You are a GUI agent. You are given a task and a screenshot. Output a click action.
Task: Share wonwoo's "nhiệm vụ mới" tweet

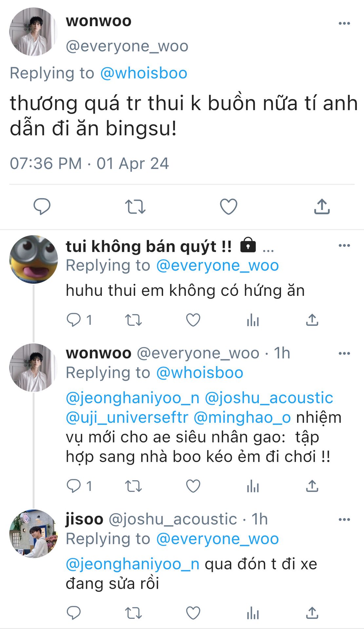coord(312,486)
